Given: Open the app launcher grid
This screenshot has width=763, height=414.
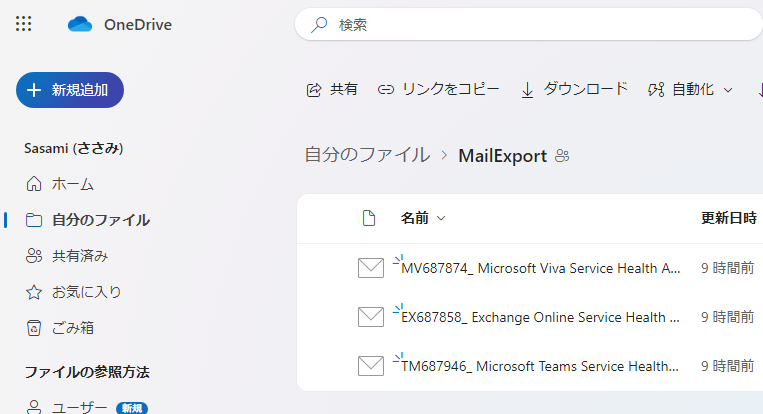Looking at the screenshot, I should pyautogui.click(x=23, y=24).
